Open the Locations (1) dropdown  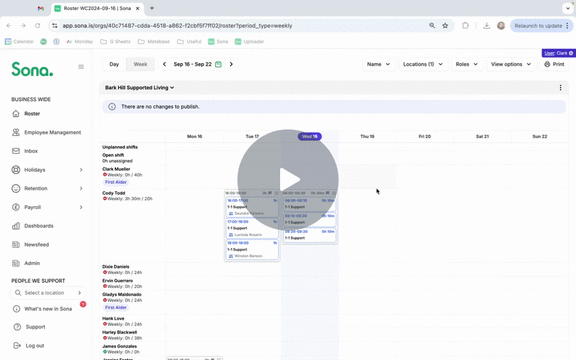(423, 64)
